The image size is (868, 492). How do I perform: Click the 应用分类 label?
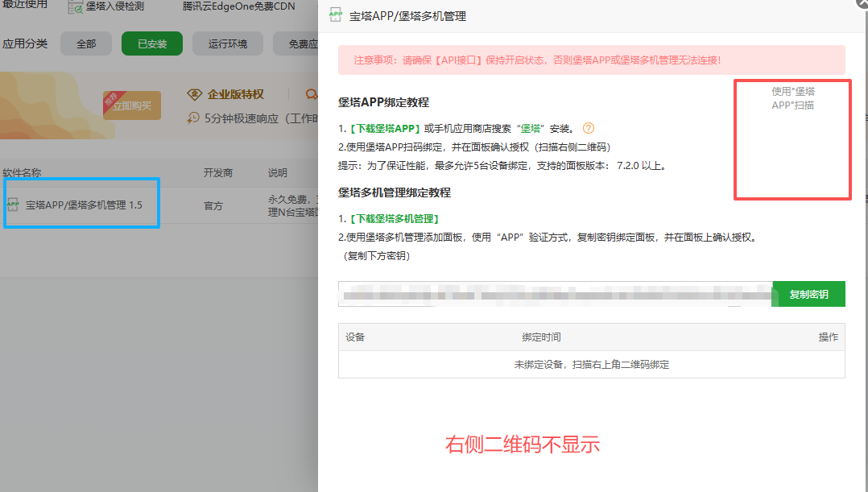(25, 43)
